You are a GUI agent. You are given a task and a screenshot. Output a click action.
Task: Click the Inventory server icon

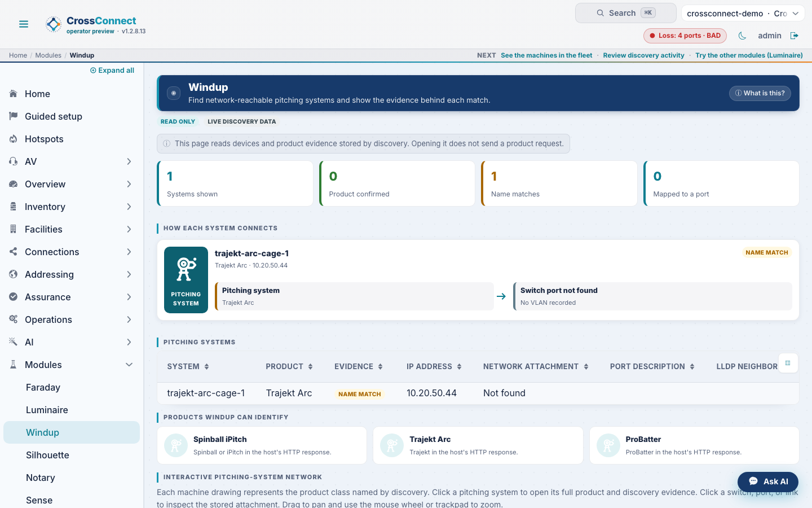pyautogui.click(x=13, y=207)
